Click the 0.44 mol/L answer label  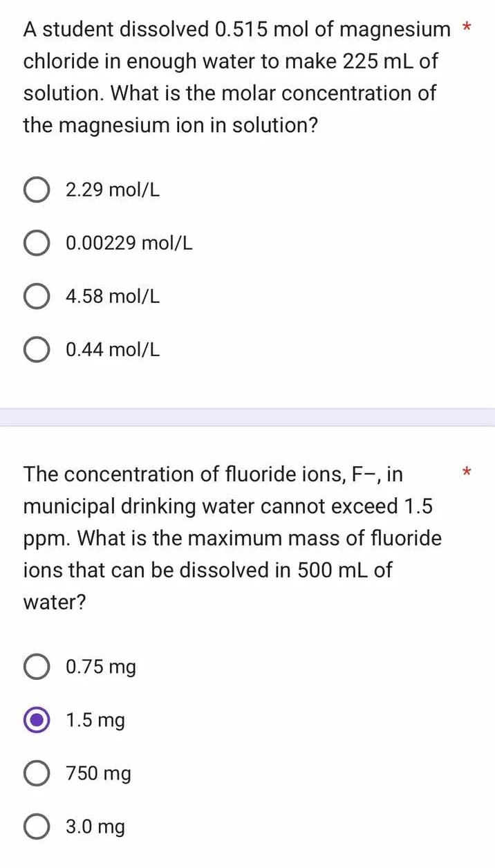(112, 349)
